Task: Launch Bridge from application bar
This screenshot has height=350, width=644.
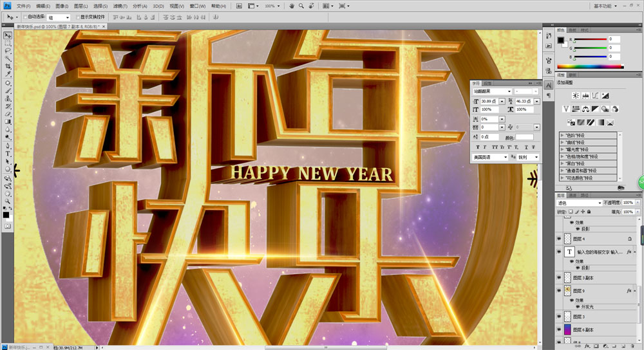Action: [239, 6]
